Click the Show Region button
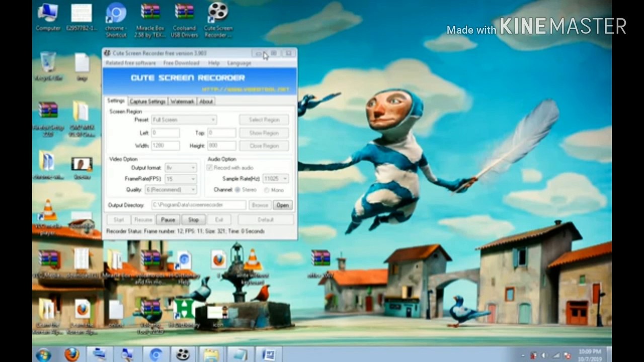 coord(264,133)
